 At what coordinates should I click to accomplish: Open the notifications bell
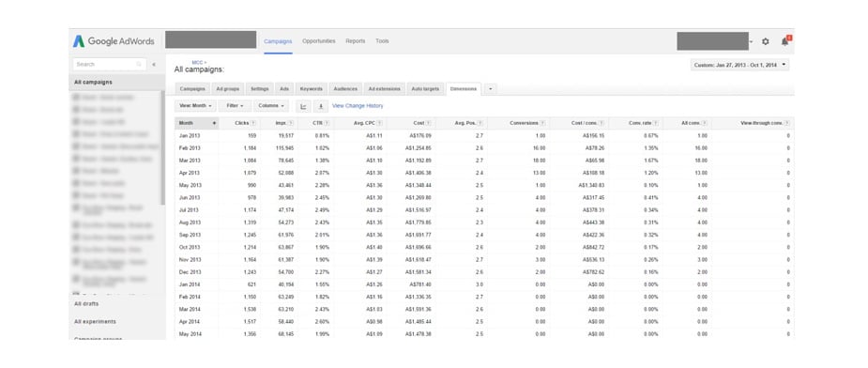pyautogui.click(x=785, y=41)
